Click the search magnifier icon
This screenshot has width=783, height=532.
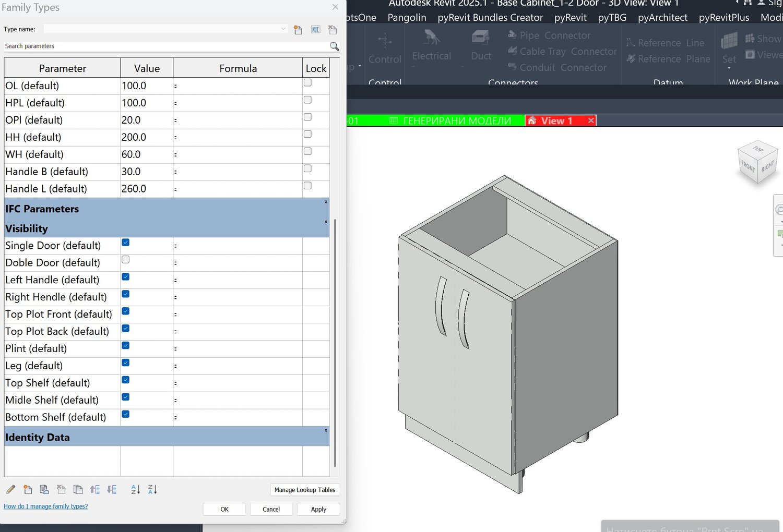click(335, 46)
